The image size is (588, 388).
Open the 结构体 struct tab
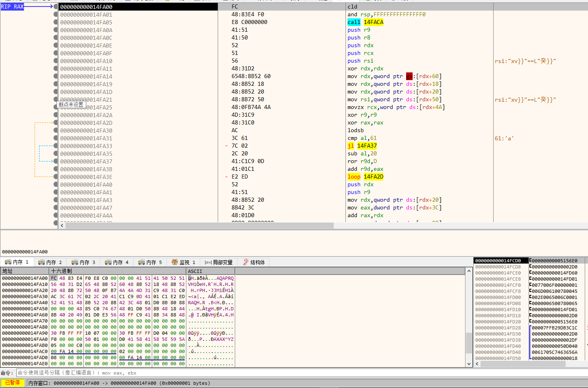tap(254, 262)
